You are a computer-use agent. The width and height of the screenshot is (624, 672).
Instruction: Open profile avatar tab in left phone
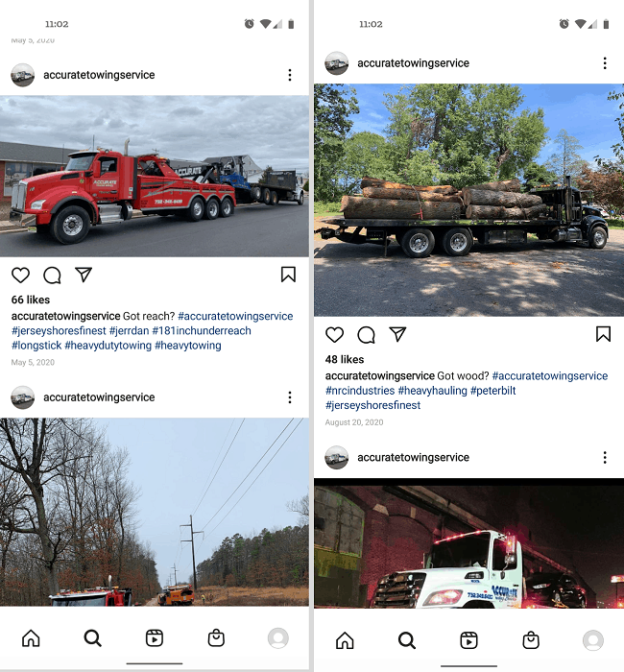click(x=278, y=638)
